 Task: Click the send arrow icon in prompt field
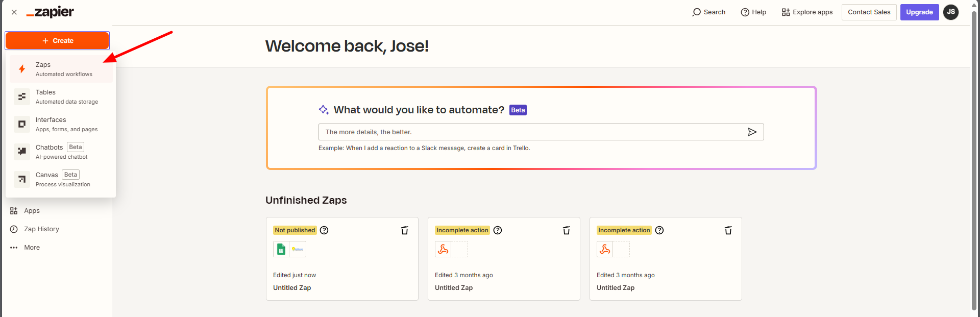pyautogui.click(x=752, y=132)
